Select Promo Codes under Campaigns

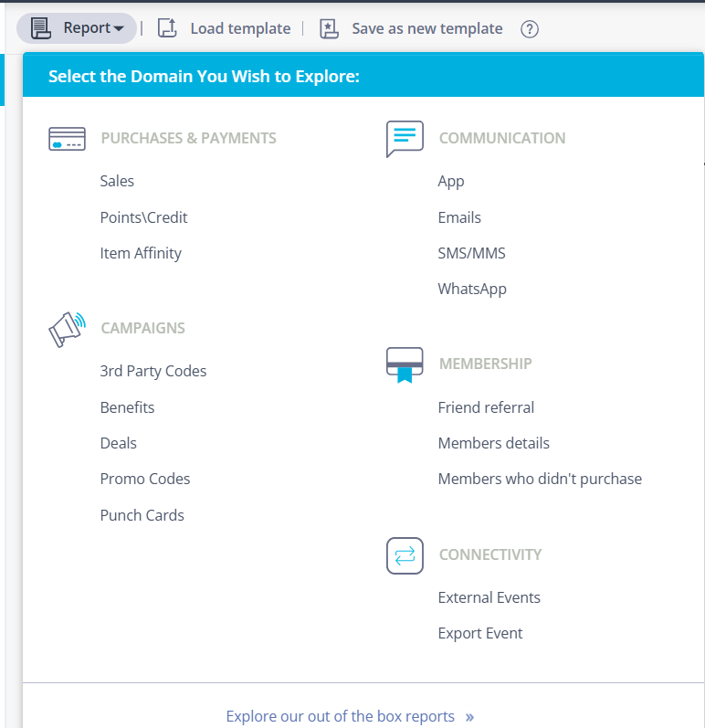[x=145, y=479]
